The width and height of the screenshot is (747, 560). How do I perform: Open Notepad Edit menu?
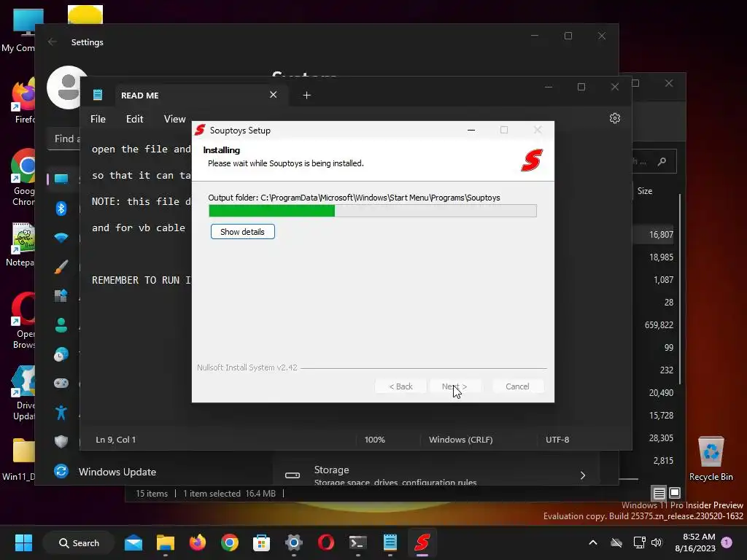[x=134, y=119]
